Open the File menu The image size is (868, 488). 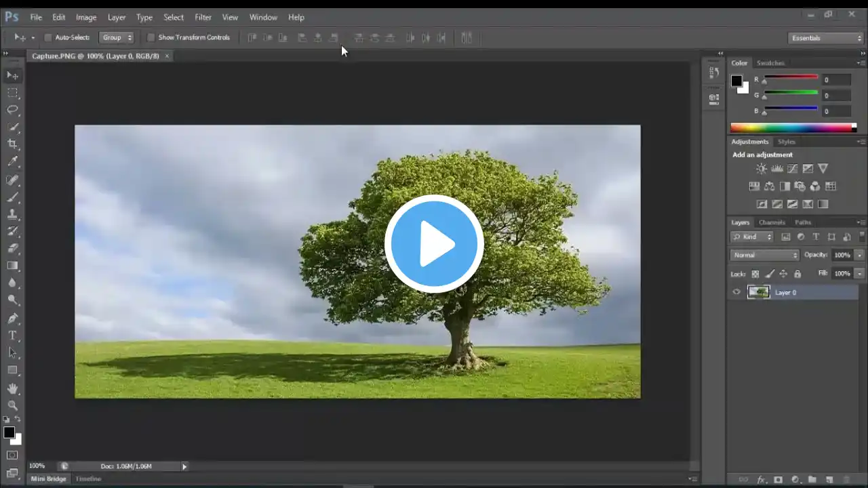point(36,17)
